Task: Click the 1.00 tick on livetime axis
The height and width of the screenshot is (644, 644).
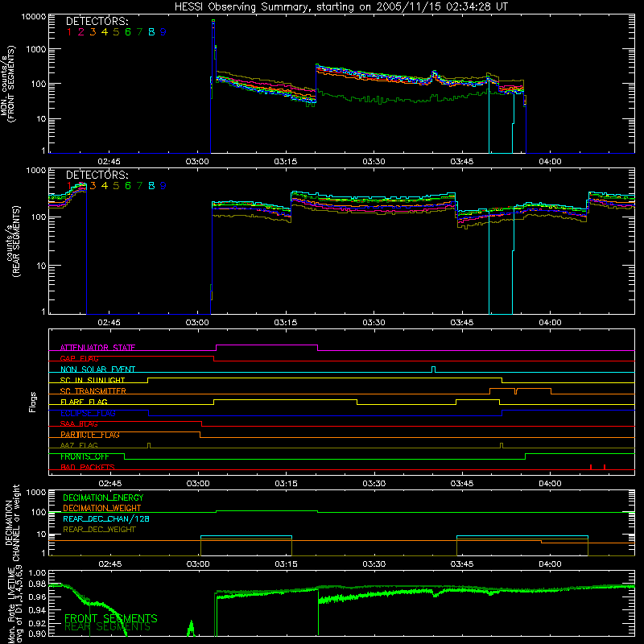Action: pos(38,573)
